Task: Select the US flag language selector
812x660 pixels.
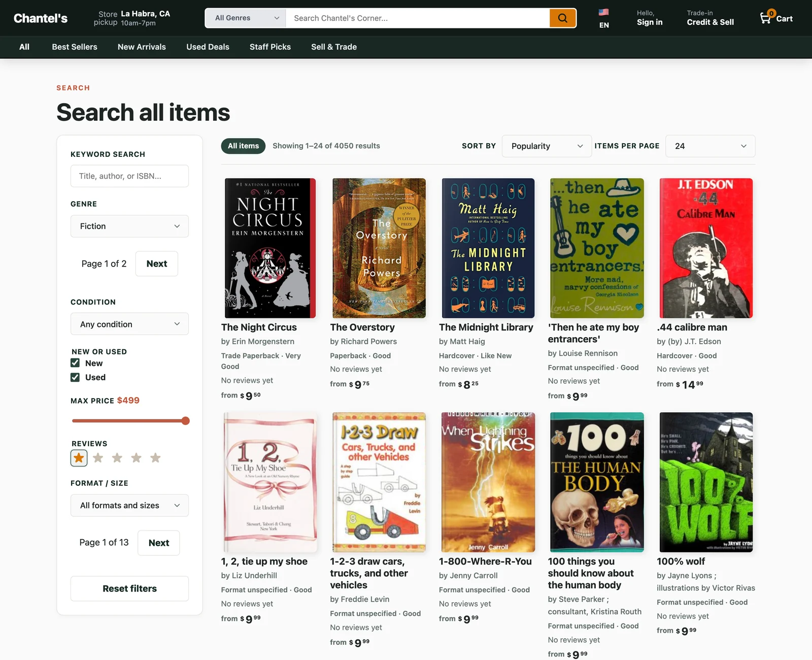Action: pyautogui.click(x=604, y=18)
